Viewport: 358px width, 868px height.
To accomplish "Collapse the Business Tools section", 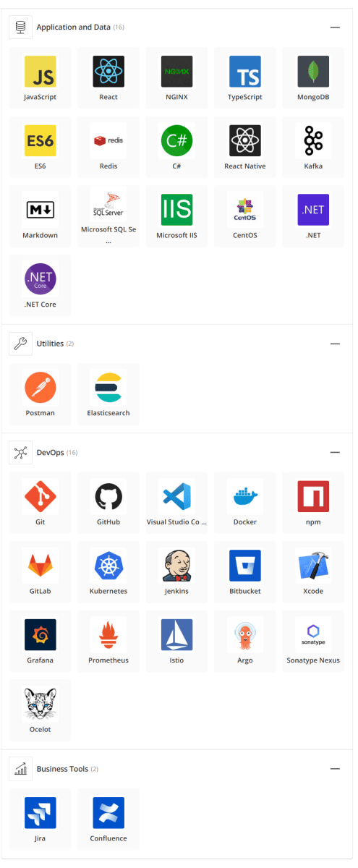I will point(335,769).
